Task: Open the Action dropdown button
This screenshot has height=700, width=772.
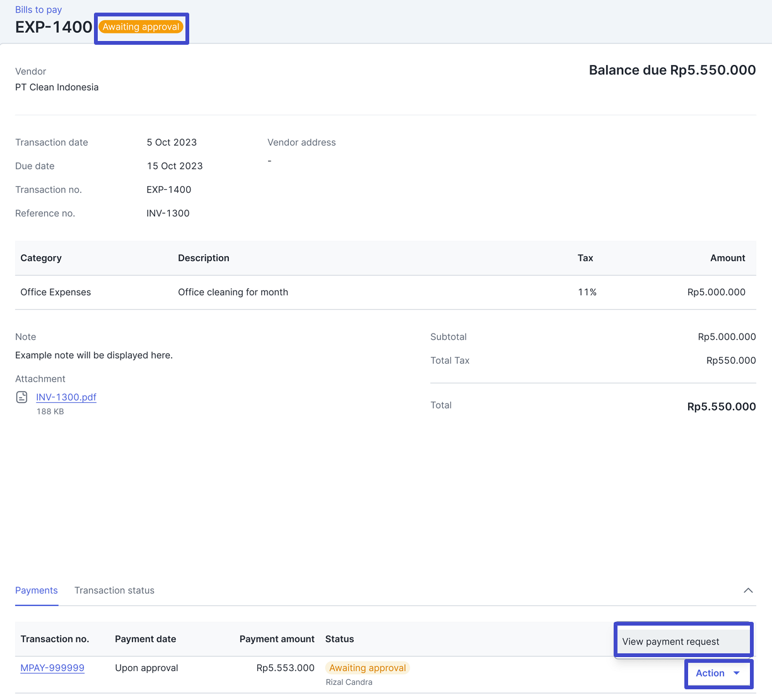Action: [710, 674]
